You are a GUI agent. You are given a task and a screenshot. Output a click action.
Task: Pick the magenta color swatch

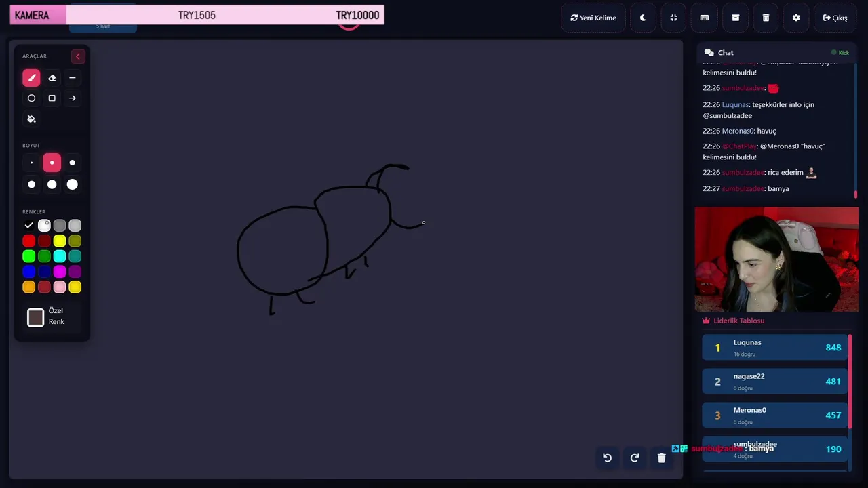coord(60,272)
